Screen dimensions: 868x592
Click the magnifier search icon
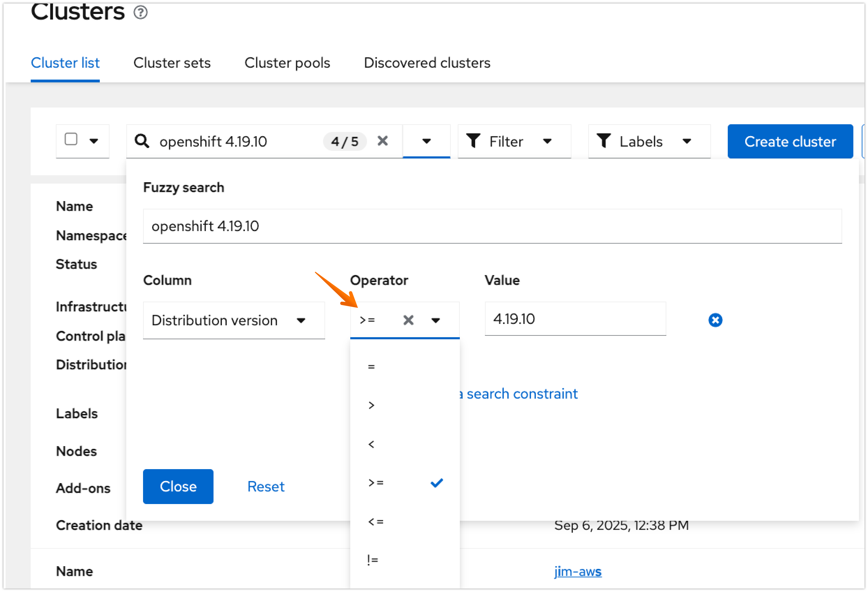coord(142,141)
